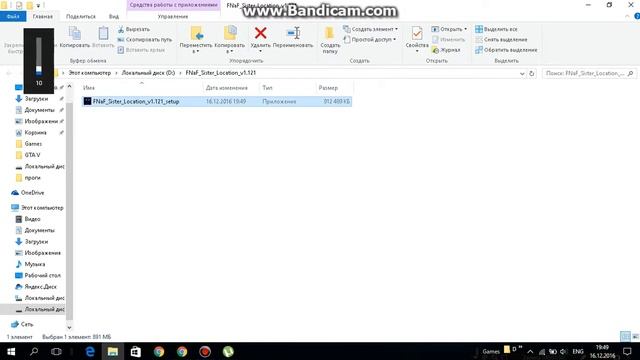Click Вставить ярлык in the ribbon
The width and height of the screenshot is (640, 360).
(x=141, y=50)
